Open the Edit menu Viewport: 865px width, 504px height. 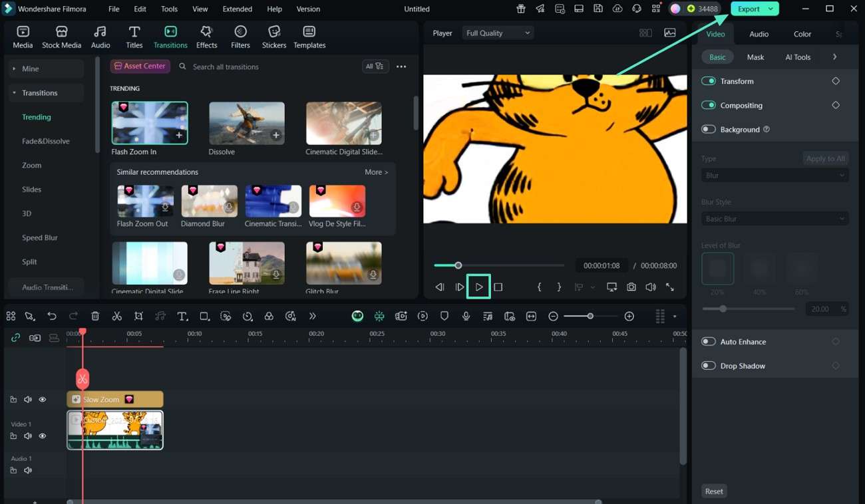coord(140,9)
